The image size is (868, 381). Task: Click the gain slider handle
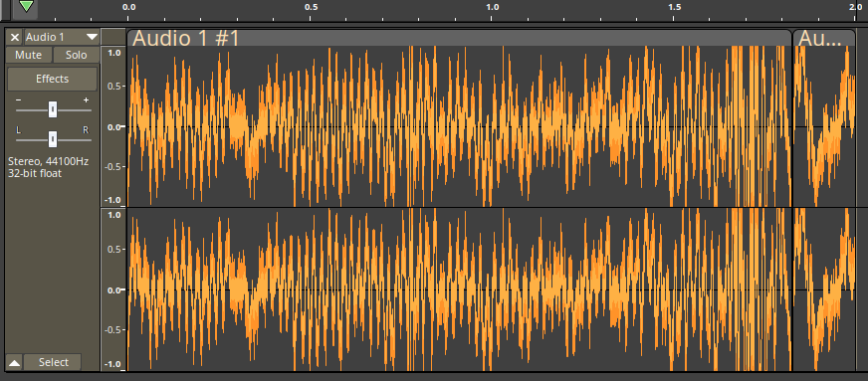(53, 109)
